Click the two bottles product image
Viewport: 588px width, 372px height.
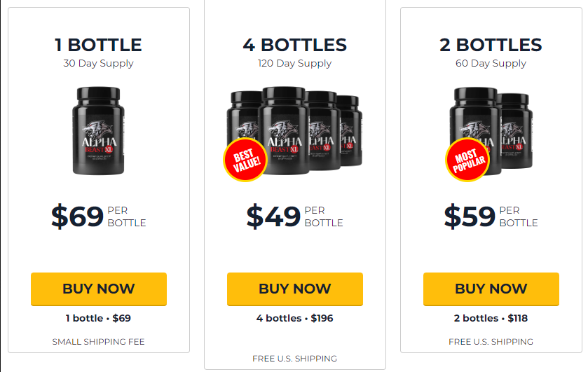tap(491, 131)
